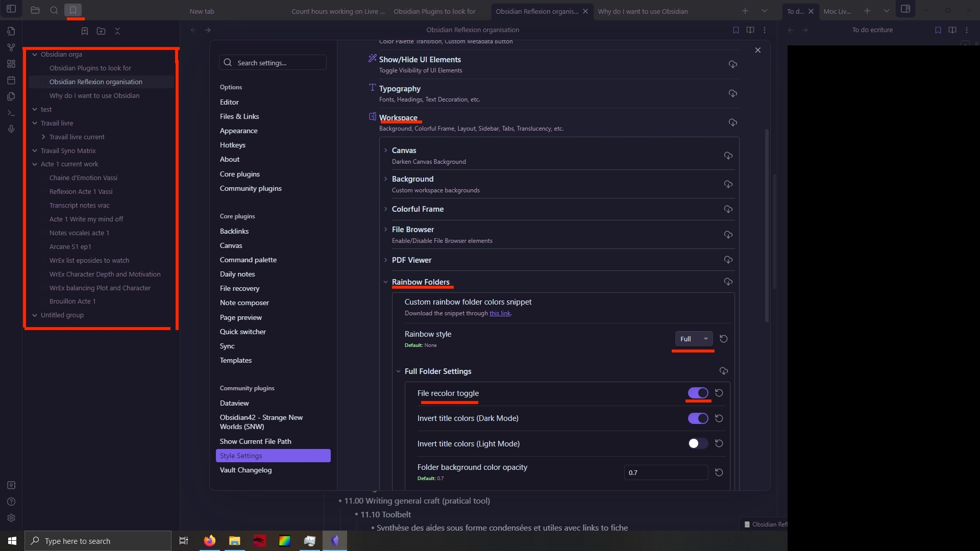980x551 pixels.
Task: Switch to the Obsidian Plugins to look for tab
Action: click(434, 11)
